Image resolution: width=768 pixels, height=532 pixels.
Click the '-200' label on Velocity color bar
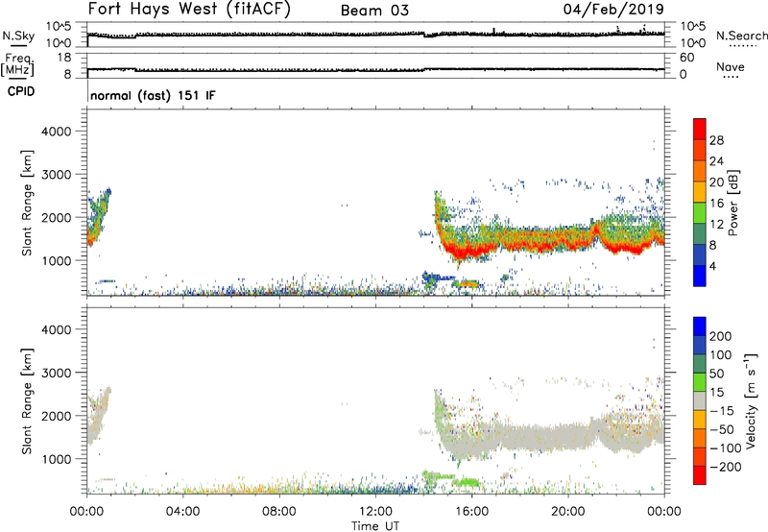(x=726, y=467)
